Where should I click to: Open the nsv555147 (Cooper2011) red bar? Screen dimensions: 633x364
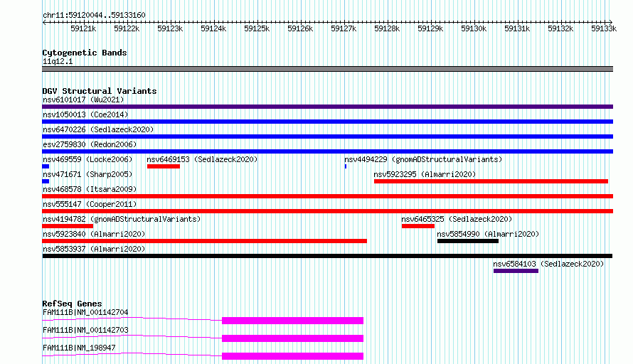[x=327, y=211]
